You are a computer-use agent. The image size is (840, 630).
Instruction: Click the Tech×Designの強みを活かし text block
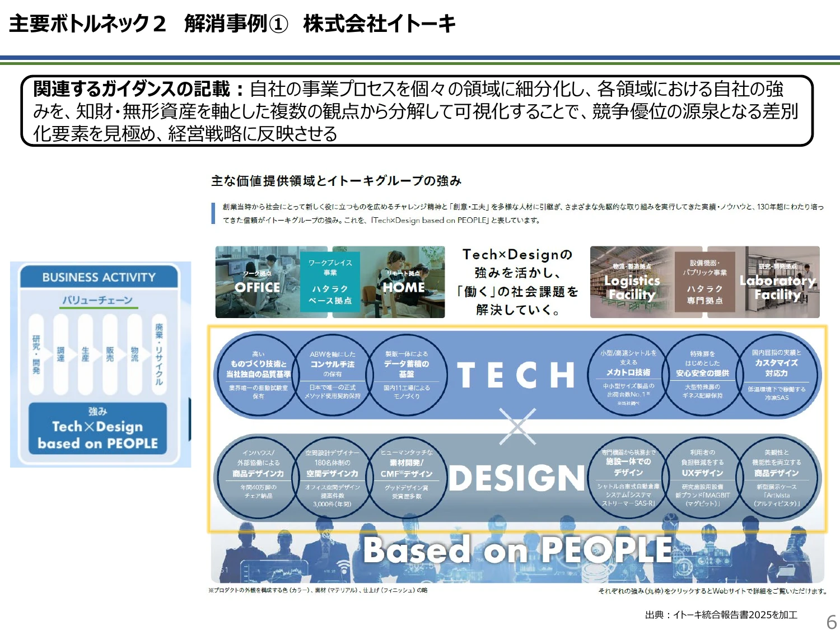517,282
